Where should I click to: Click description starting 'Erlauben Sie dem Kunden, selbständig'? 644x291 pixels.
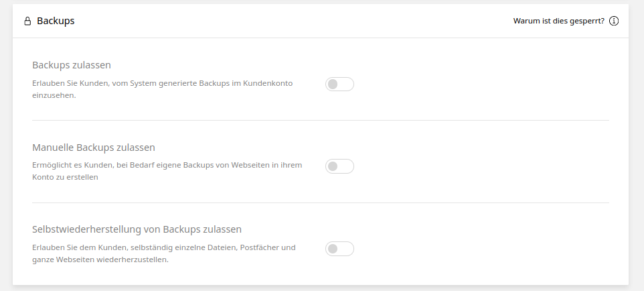coord(164,247)
